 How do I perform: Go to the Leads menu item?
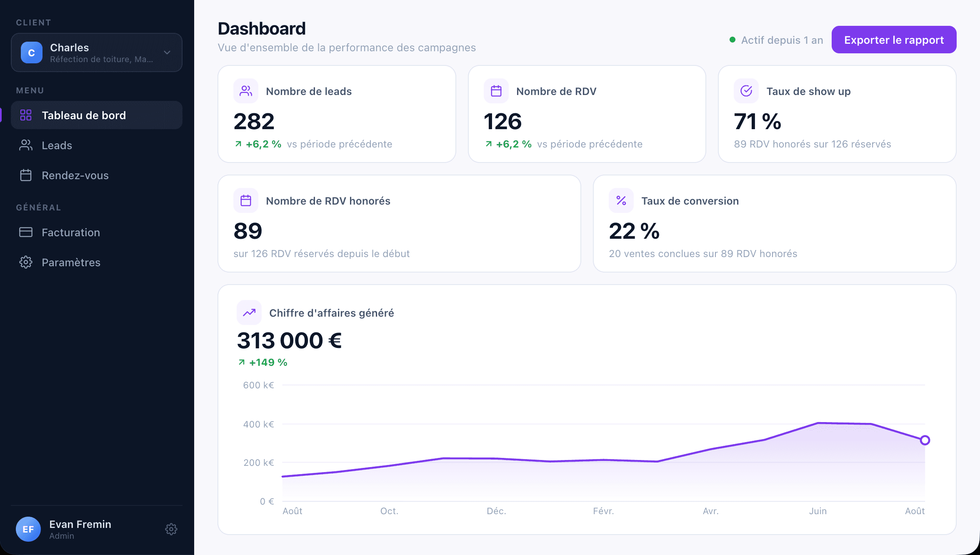[97, 145]
